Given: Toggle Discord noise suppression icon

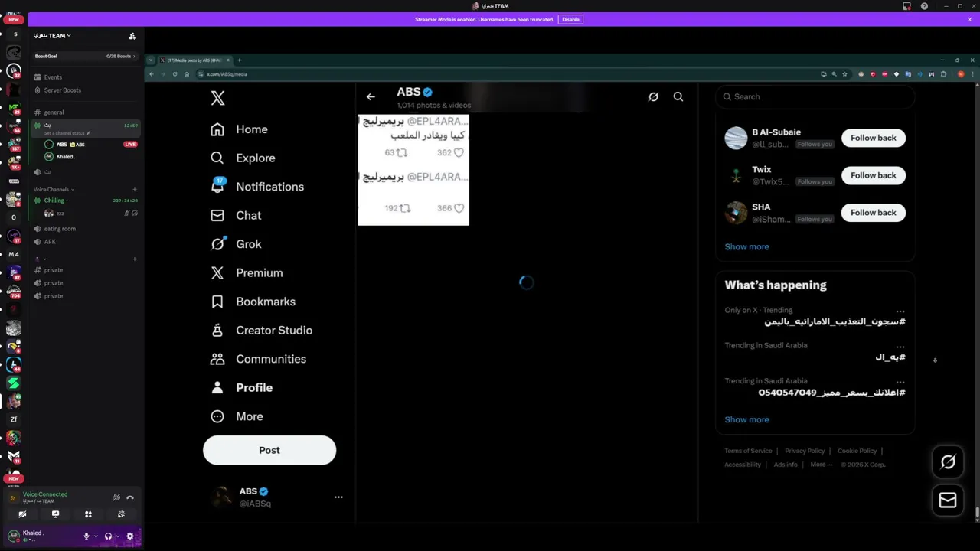Looking at the screenshot, I should [116, 497].
